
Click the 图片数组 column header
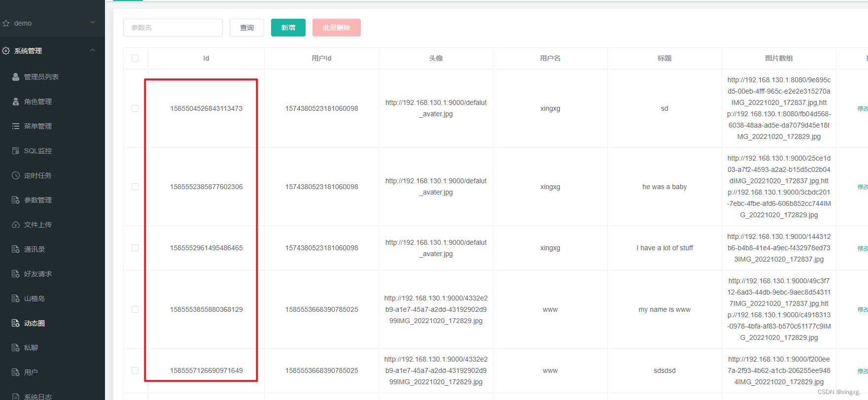point(779,58)
